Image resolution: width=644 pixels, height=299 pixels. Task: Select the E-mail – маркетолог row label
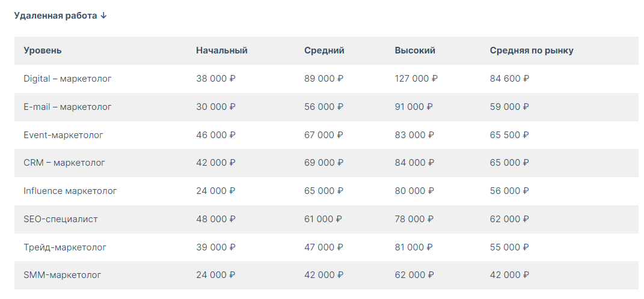(x=67, y=107)
